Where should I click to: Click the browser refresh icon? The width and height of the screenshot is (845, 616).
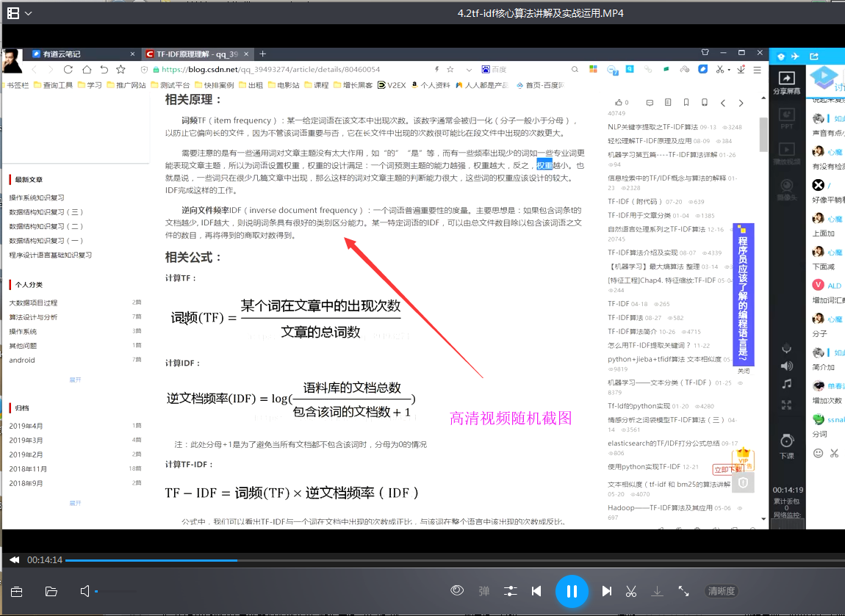[68, 70]
